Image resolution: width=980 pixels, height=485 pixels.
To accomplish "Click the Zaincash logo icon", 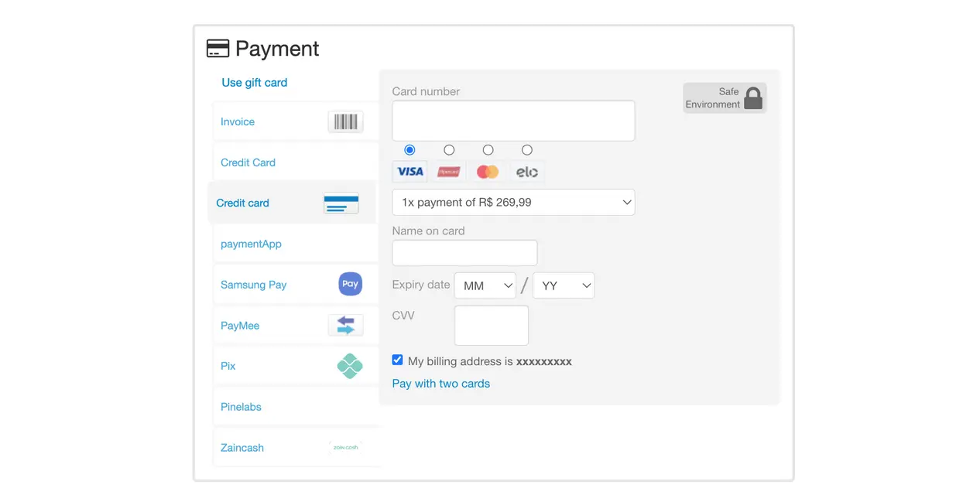I will click(345, 447).
